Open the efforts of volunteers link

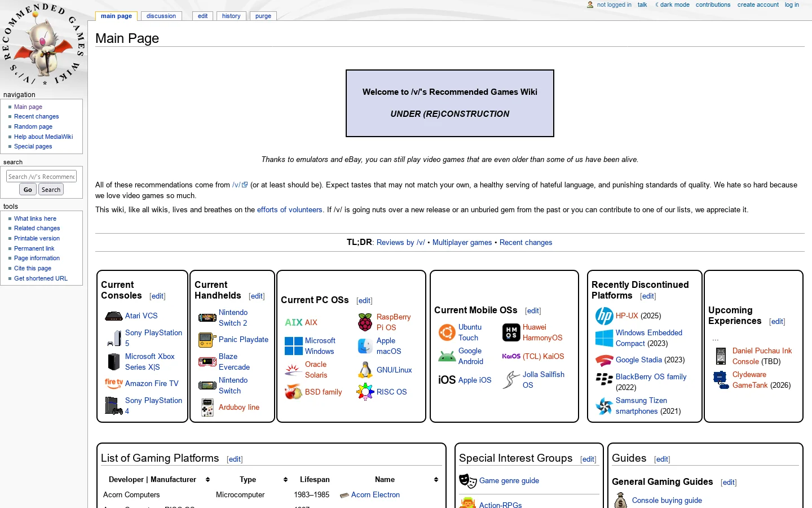click(x=290, y=210)
